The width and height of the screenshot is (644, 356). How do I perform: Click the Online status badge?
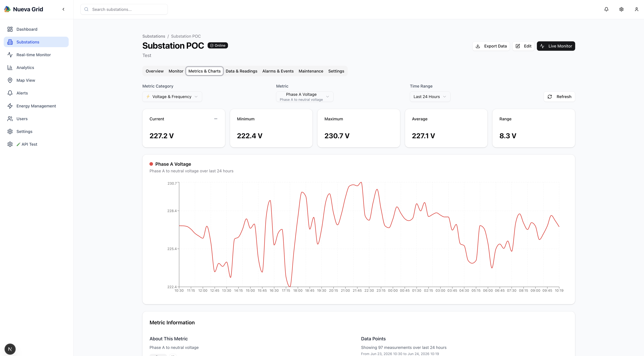tap(218, 46)
